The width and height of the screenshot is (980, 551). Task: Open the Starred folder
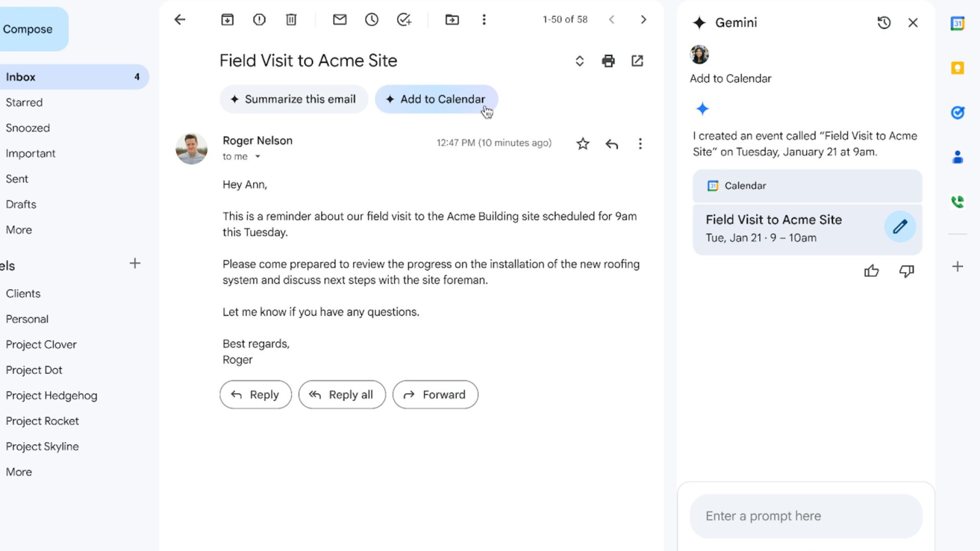pyautogui.click(x=24, y=102)
